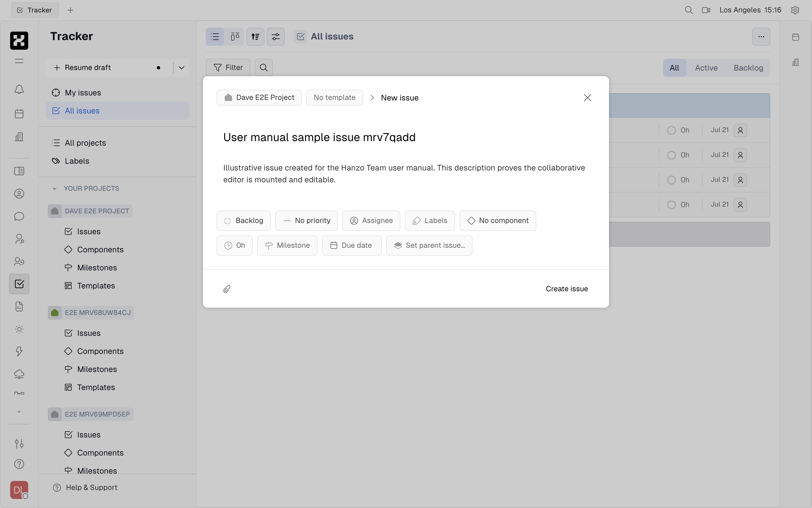Set the 0h time estimate
812x508 pixels.
pyautogui.click(x=235, y=246)
